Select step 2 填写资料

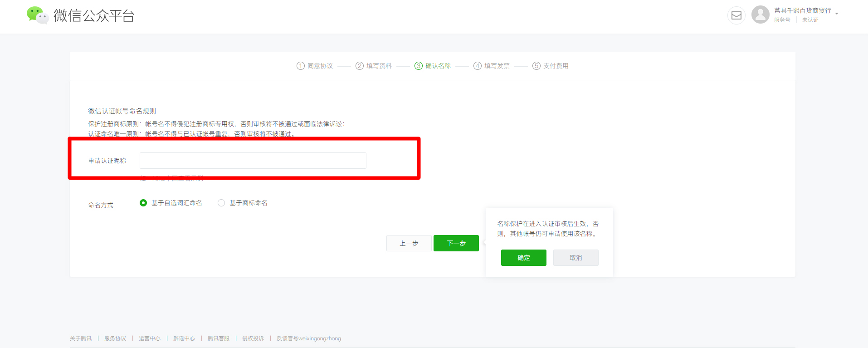374,66
